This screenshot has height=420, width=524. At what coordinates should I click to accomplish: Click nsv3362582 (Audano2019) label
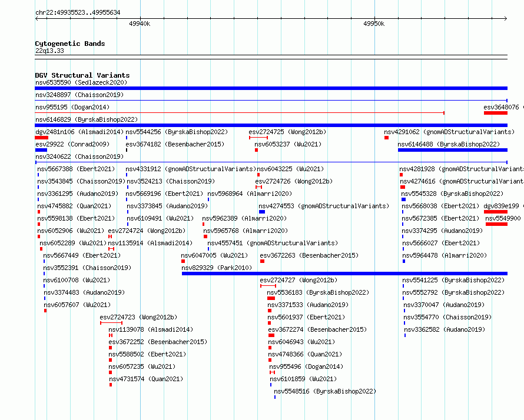click(445, 329)
